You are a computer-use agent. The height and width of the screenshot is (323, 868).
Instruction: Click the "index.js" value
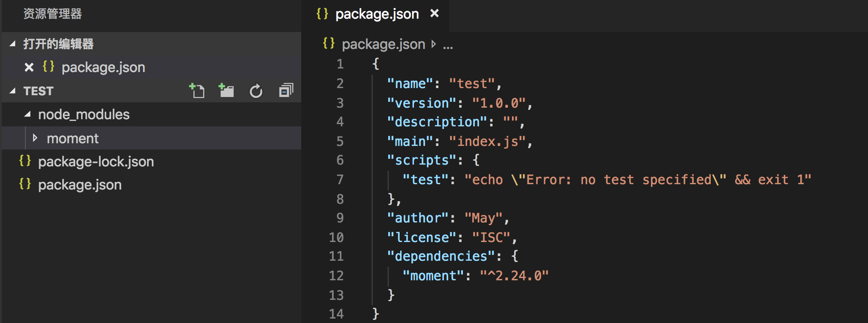tap(487, 141)
